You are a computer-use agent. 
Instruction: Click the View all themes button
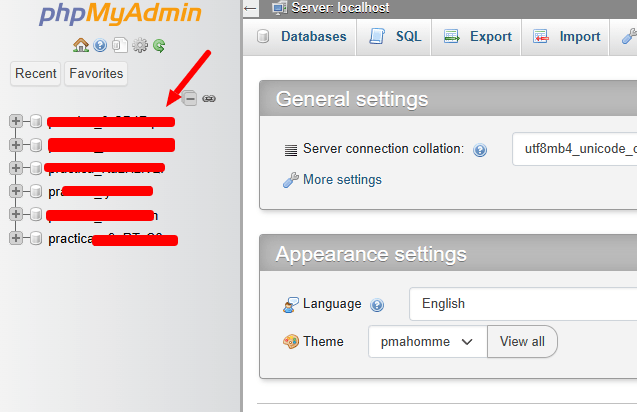click(522, 342)
